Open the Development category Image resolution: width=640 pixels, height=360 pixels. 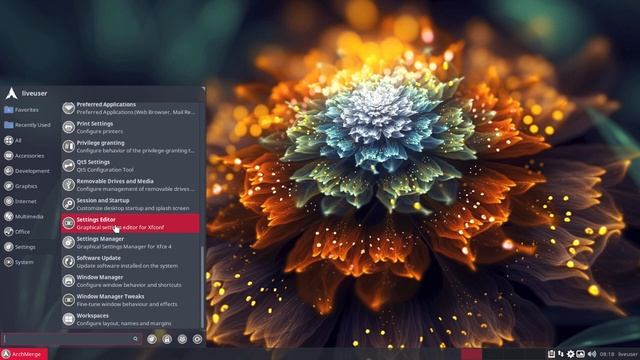point(27,171)
